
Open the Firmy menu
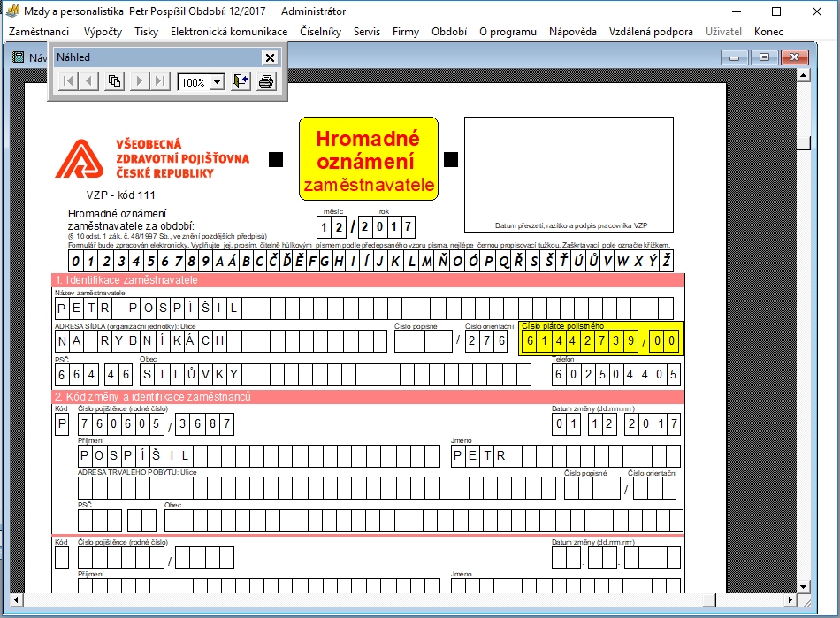[406, 32]
